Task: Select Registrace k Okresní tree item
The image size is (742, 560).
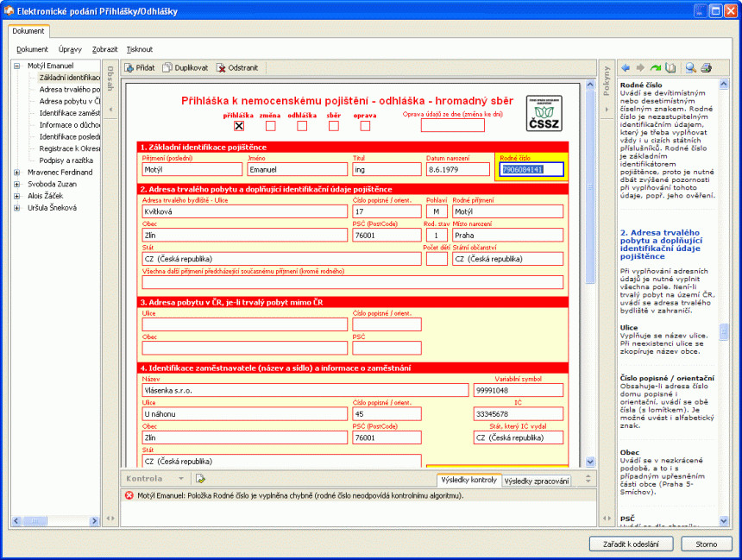Action: [x=70, y=148]
